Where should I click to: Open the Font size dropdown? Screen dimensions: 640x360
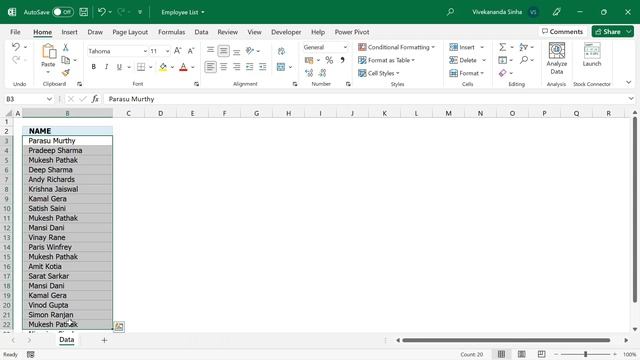(x=167, y=51)
